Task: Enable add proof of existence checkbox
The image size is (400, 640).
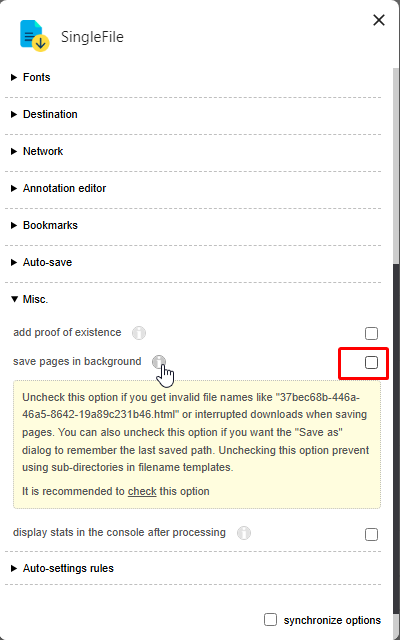Action: tap(371, 333)
